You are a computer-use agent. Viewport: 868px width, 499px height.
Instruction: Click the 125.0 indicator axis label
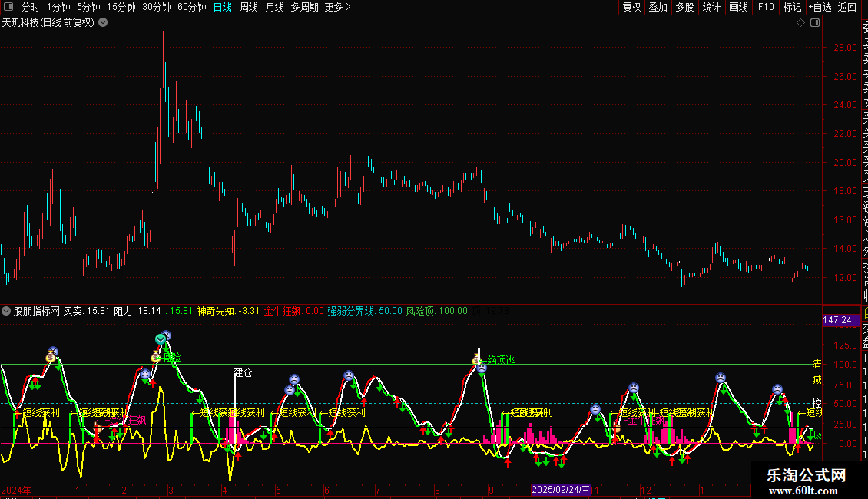[x=845, y=345]
